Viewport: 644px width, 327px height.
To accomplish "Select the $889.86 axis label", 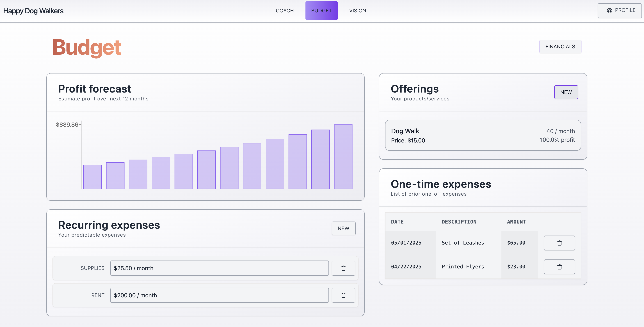I will [67, 124].
